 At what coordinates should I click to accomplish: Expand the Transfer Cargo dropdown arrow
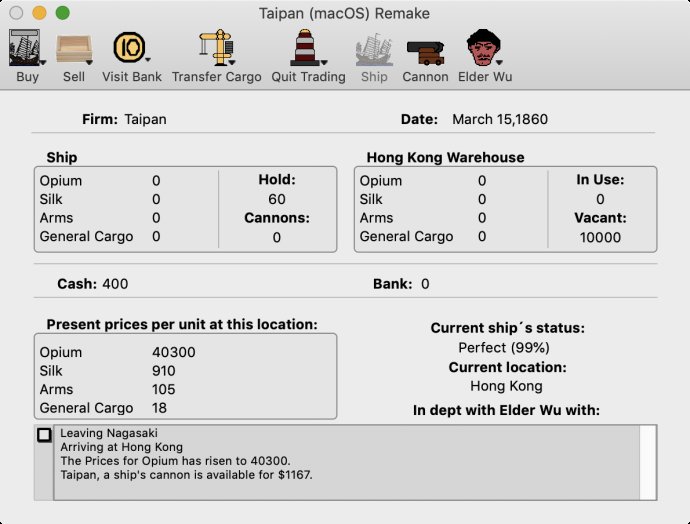coord(232,63)
